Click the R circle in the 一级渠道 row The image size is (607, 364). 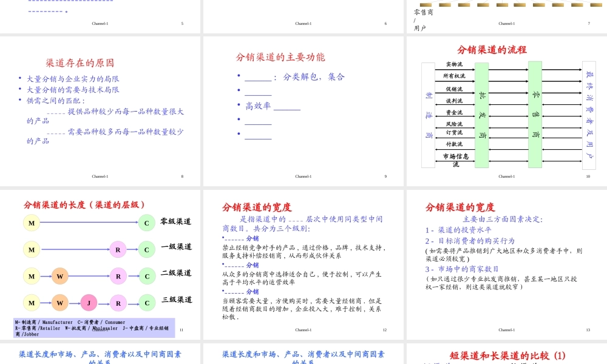tap(118, 250)
